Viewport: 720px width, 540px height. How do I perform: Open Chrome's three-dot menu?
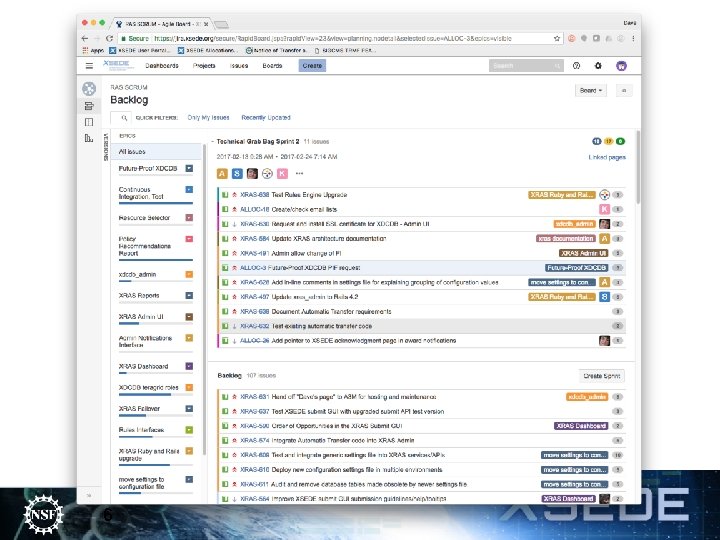pos(633,39)
